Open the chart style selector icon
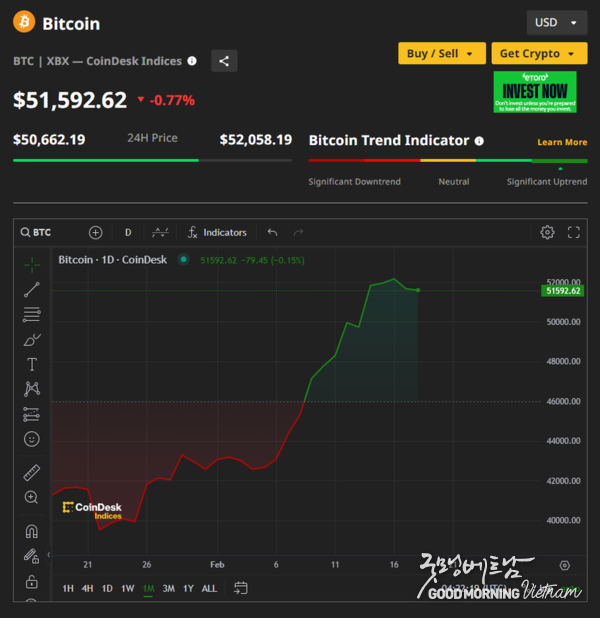Viewport: 600px width, 618px height. 160,233
